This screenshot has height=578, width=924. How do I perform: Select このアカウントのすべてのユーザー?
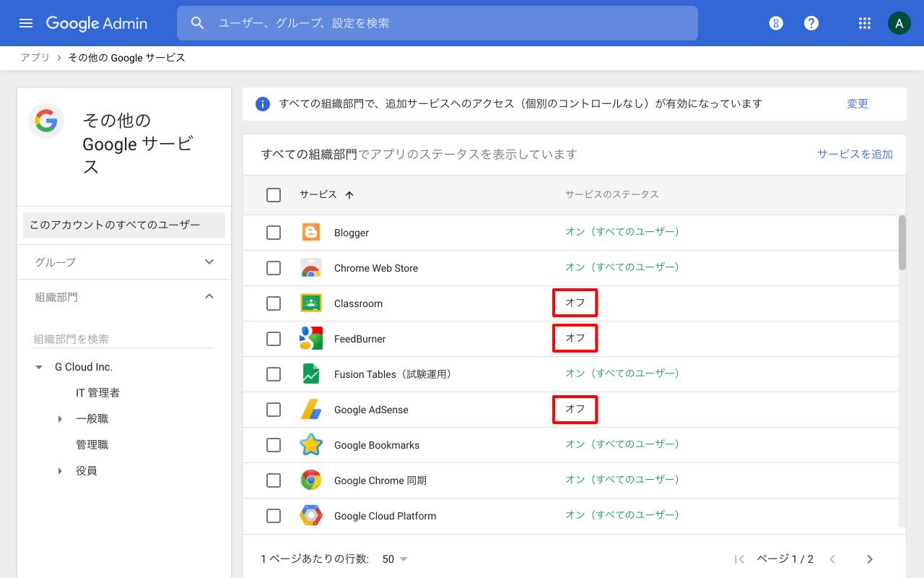point(124,225)
